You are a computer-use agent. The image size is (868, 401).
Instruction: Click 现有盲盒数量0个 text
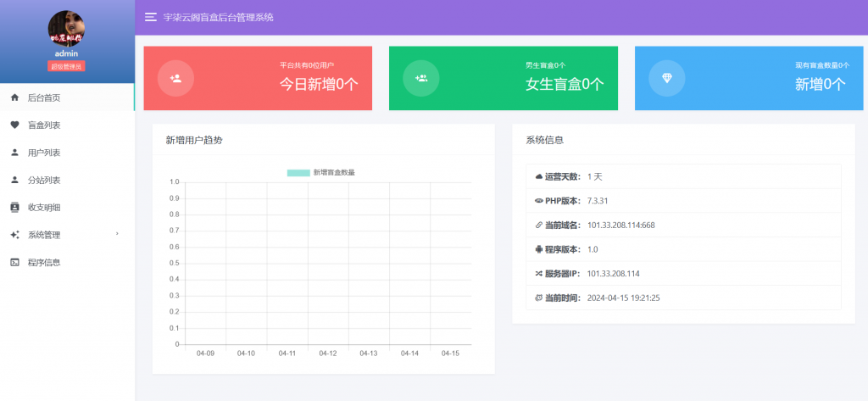pyautogui.click(x=822, y=64)
